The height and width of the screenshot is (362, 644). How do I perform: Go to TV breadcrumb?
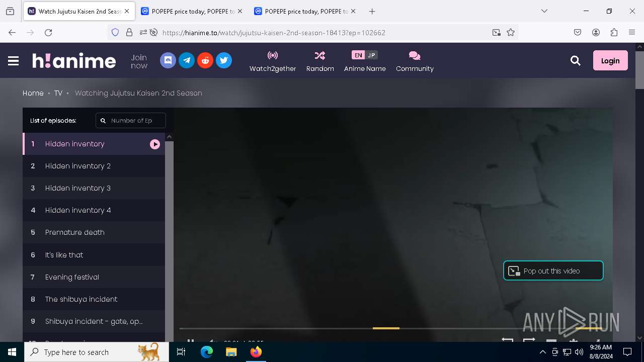click(x=58, y=93)
